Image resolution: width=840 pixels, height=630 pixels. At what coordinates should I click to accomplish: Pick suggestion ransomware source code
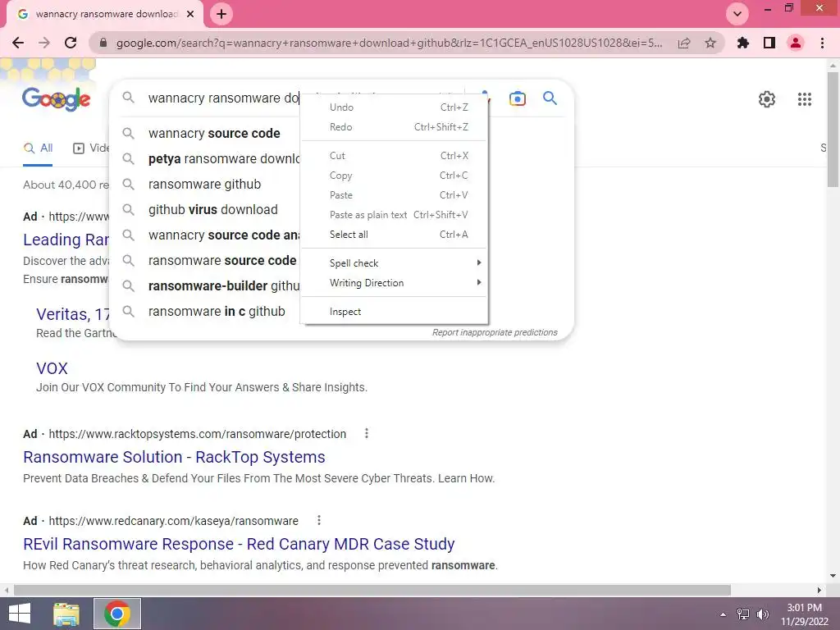click(221, 261)
